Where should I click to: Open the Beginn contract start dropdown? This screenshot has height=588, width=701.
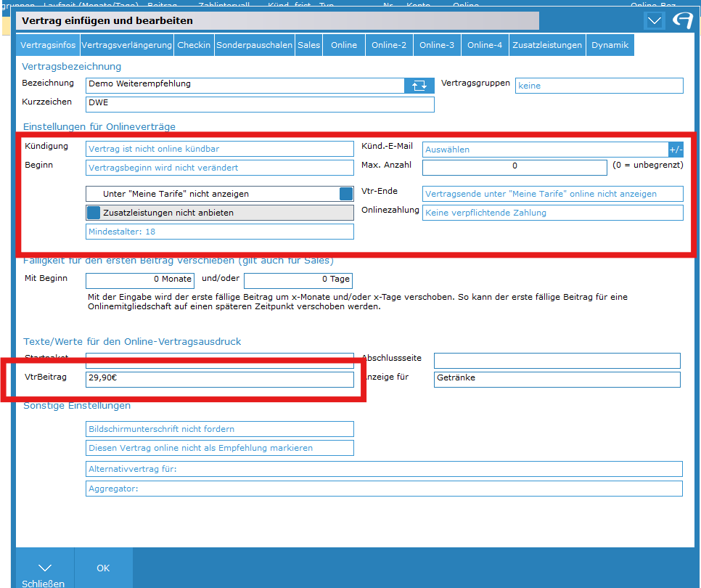(219, 168)
